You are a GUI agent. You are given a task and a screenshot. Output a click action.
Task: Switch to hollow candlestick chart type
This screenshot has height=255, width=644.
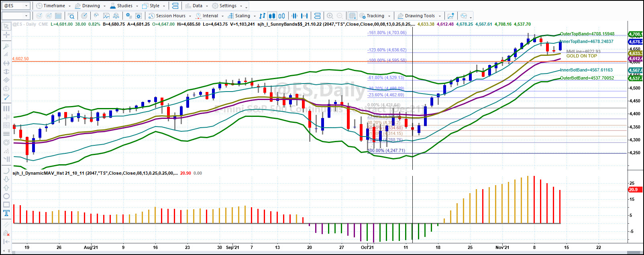pyautogui.click(x=282, y=16)
